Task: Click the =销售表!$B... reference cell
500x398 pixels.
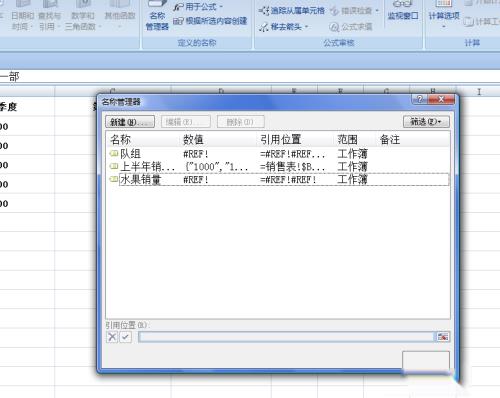Action: [x=292, y=167]
